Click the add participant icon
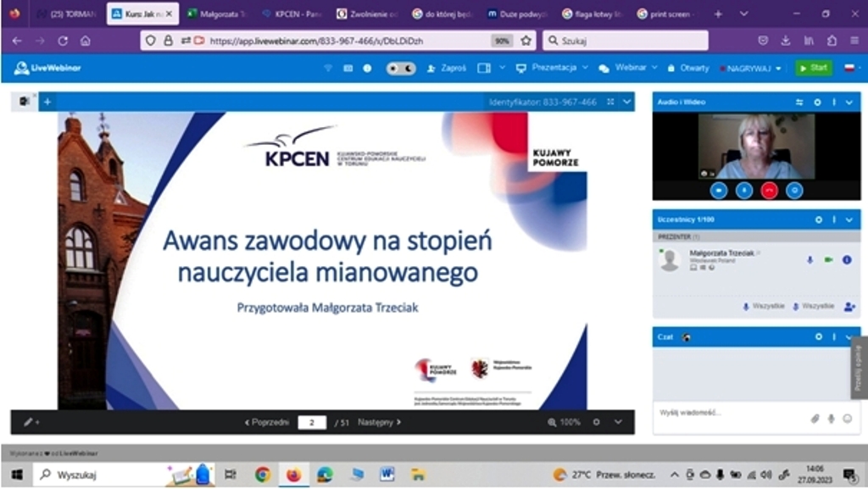The width and height of the screenshot is (868, 489). pyautogui.click(x=849, y=306)
